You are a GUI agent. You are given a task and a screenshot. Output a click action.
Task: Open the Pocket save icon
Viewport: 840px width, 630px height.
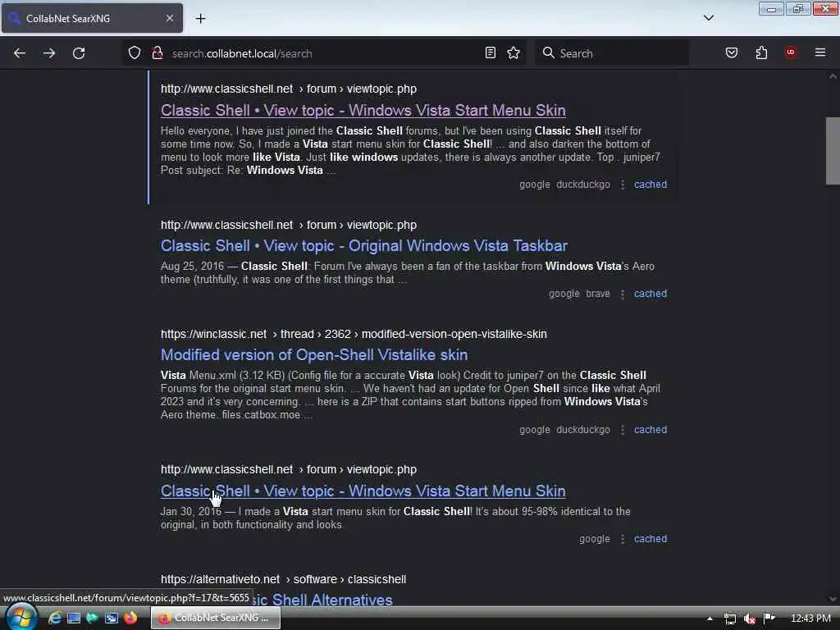[x=732, y=52]
